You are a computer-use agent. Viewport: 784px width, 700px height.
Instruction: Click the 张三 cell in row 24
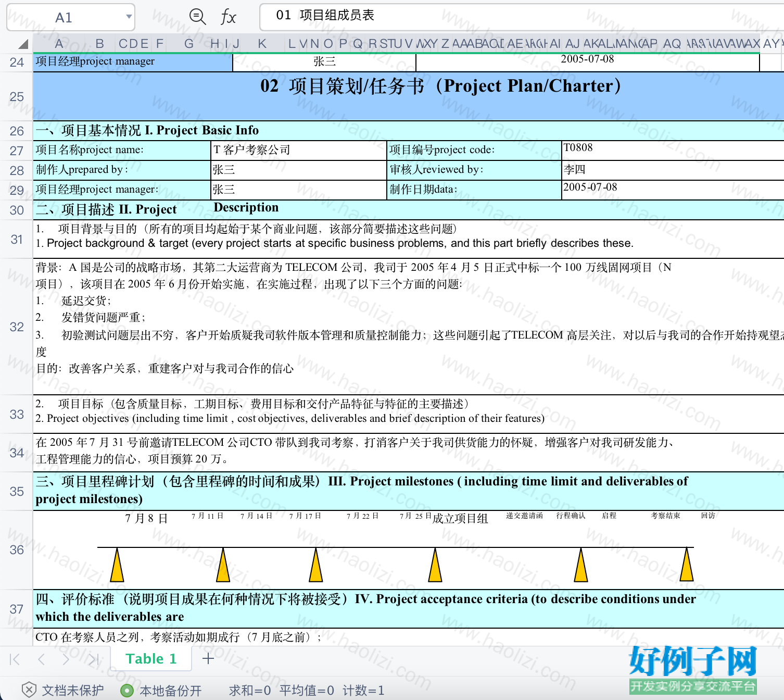click(324, 62)
